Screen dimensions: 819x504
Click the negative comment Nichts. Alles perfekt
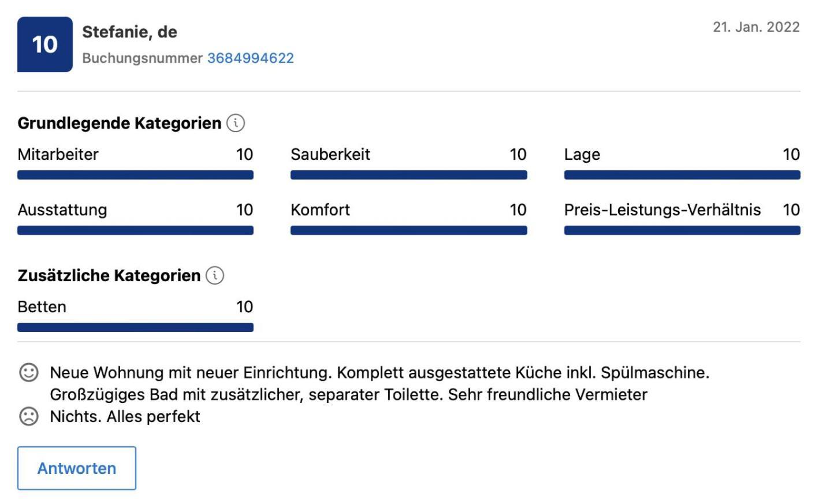click(125, 416)
